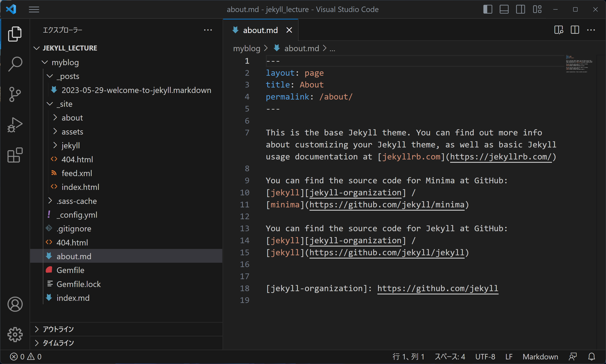Change indentation via スペース: 4
The width and height of the screenshot is (606, 364).
pyautogui.click(x=450, y=356)
